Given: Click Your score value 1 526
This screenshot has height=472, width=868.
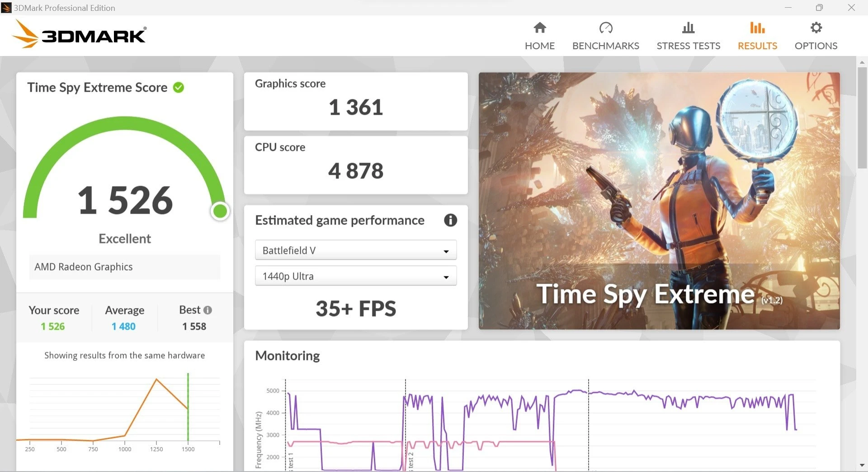Looking at the screenshot, I should pos(53,327).
